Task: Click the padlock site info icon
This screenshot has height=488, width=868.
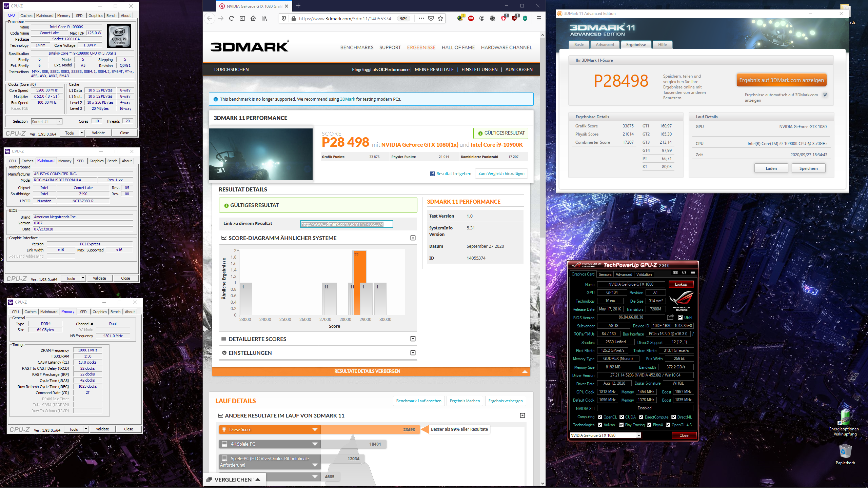Action: tap(293, 19)
